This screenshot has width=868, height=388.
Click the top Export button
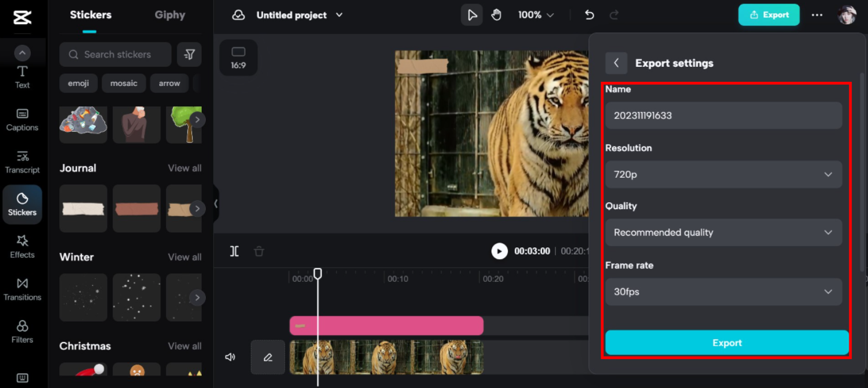coord(769,15)
